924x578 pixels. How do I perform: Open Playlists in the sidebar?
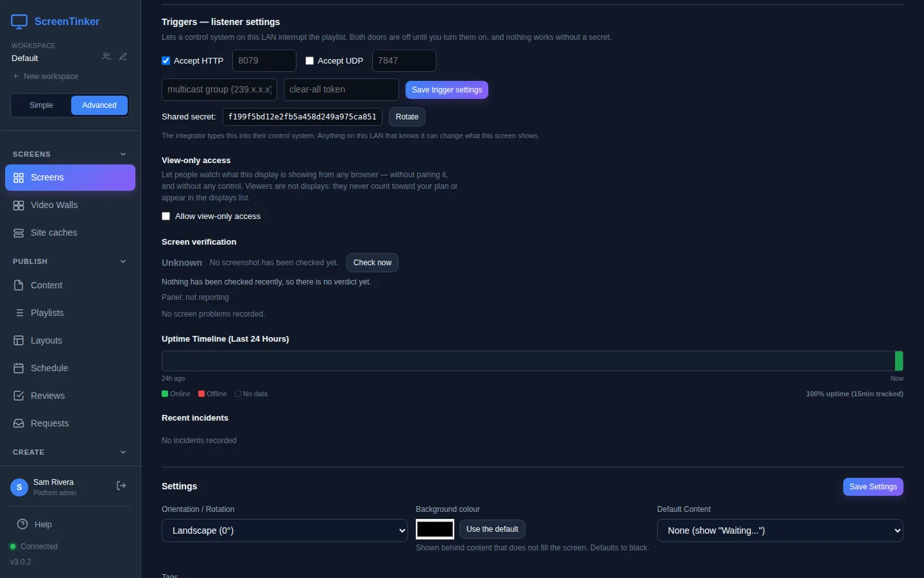click(70, 313)
